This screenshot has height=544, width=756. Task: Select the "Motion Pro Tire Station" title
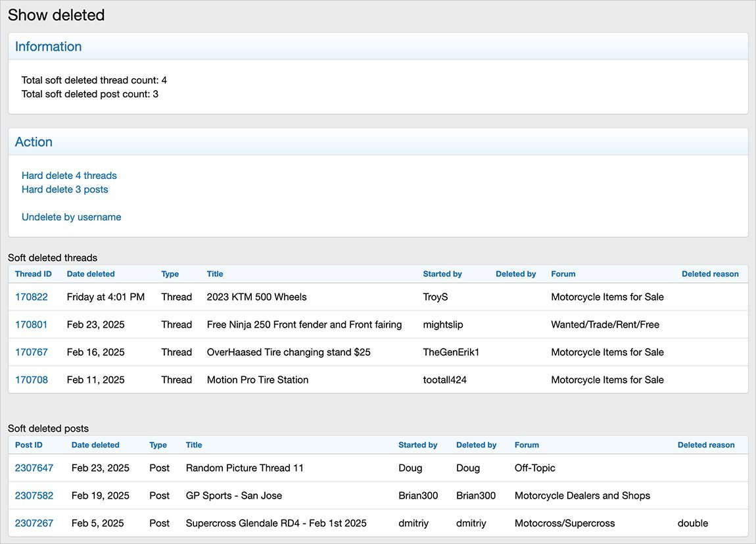pos(258,380)
